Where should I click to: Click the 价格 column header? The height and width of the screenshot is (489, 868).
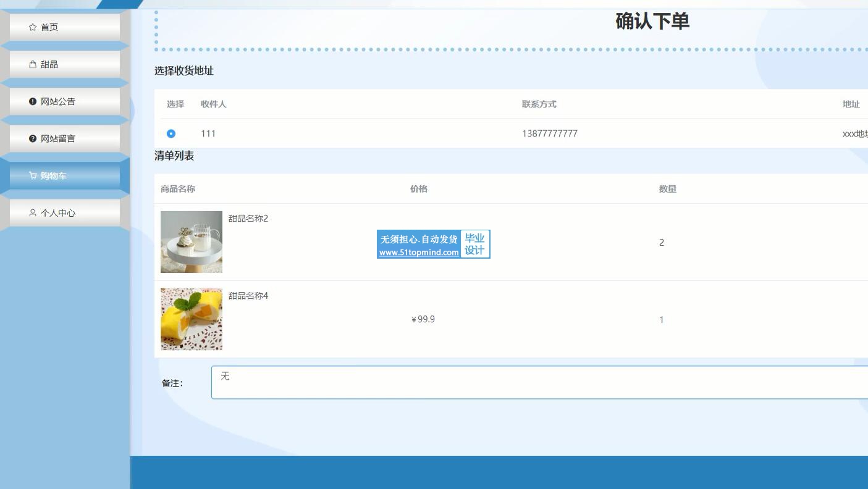tap(419, 189)
